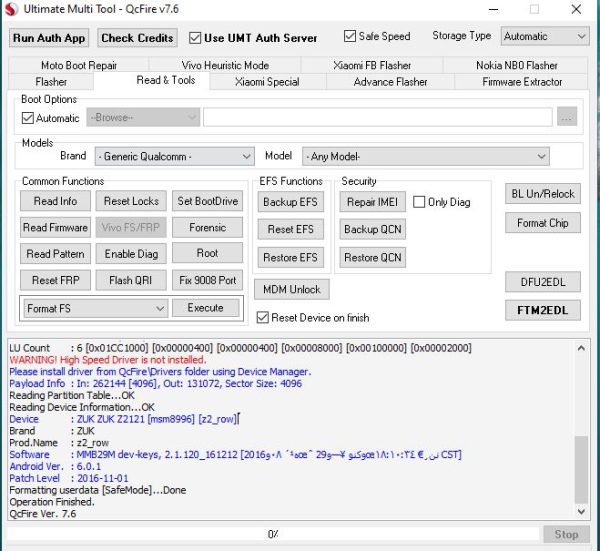Click the Reset EFS button
The height and width of the screenshot is (551, 600).
point(290,229)
